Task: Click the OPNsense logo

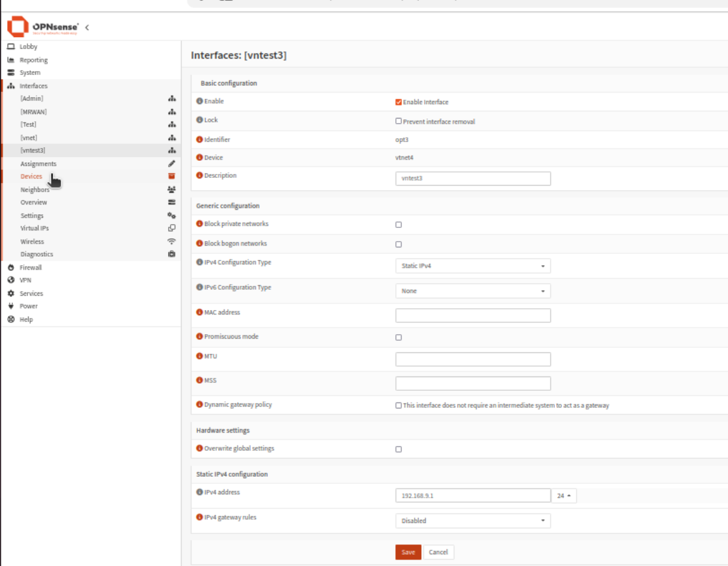Action: (42, 27)
